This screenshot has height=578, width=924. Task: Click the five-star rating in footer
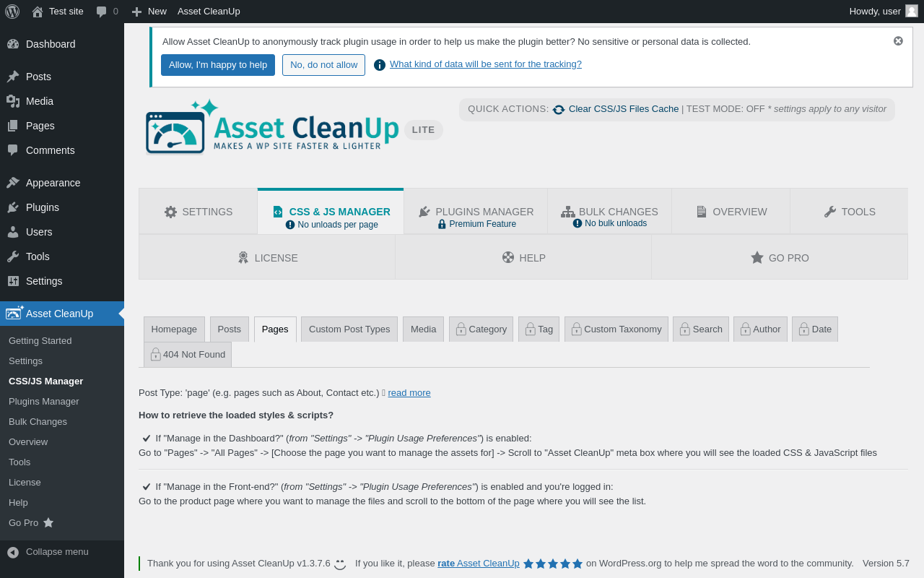click(553, 564)
